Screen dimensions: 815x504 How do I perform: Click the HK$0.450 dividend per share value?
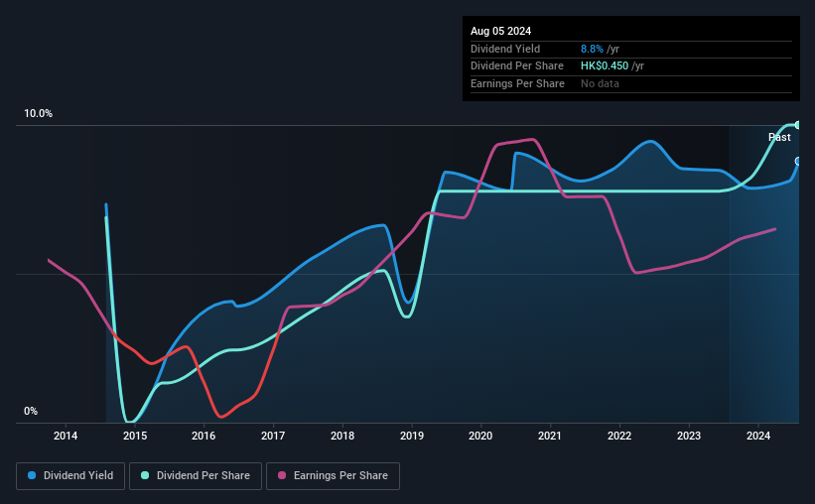[x=604, y=66]
